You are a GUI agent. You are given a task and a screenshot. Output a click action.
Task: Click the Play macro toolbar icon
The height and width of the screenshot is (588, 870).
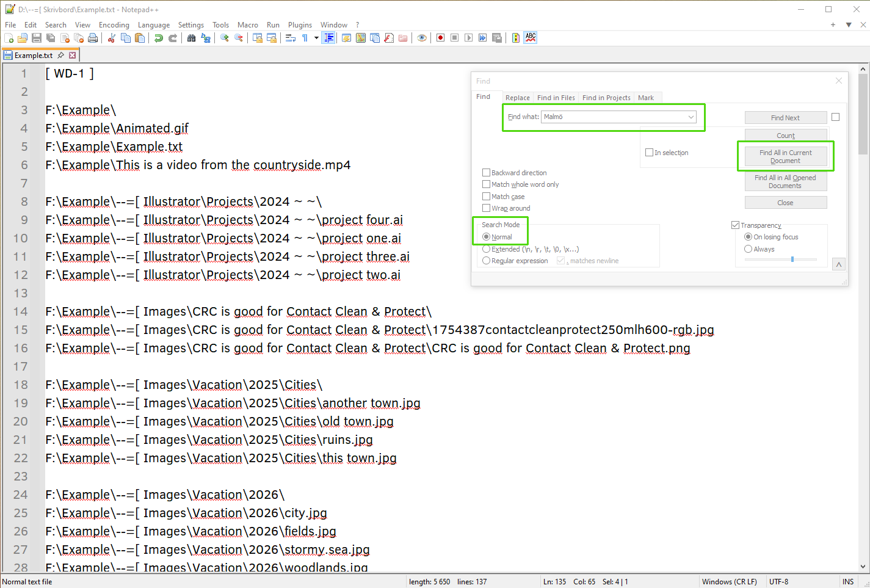[469, 38]
